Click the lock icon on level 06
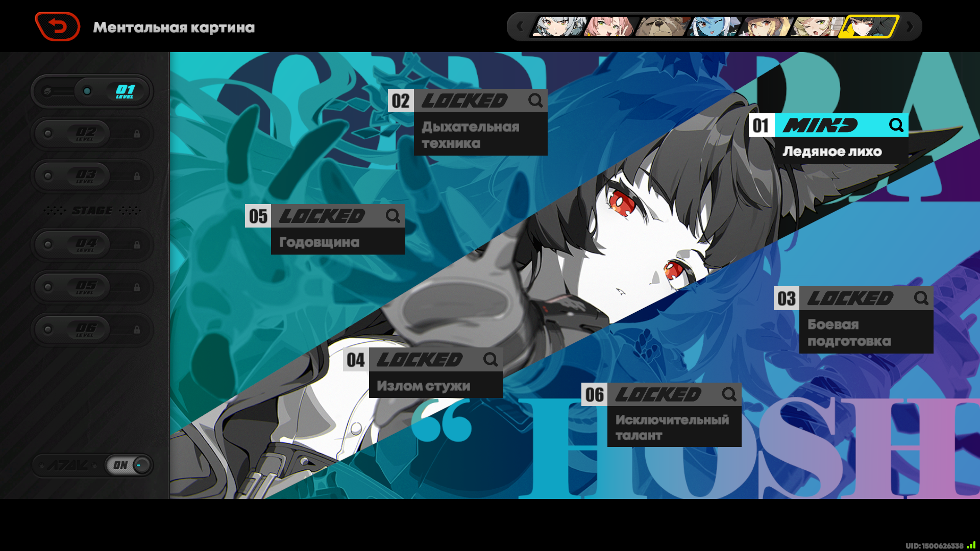980x551 pixels. [x=137, y=330]
